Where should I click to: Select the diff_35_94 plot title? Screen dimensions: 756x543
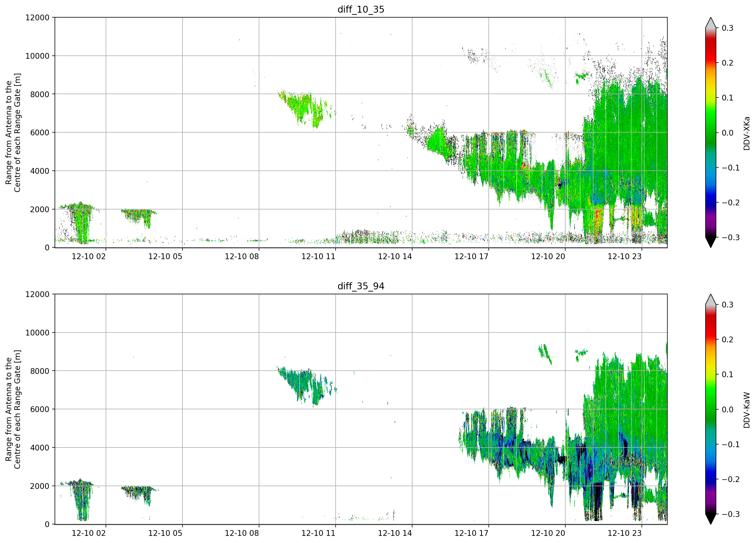[361, 286]
